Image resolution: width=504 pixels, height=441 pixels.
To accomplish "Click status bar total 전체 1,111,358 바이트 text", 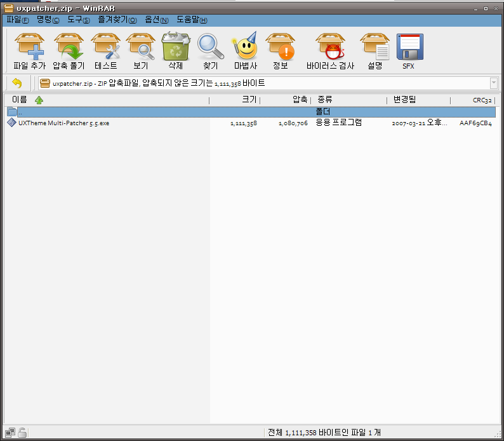I will pos(324,433).
